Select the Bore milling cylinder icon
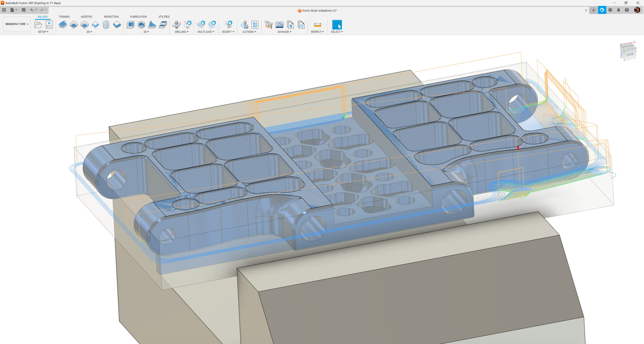 tap(106, 25)
